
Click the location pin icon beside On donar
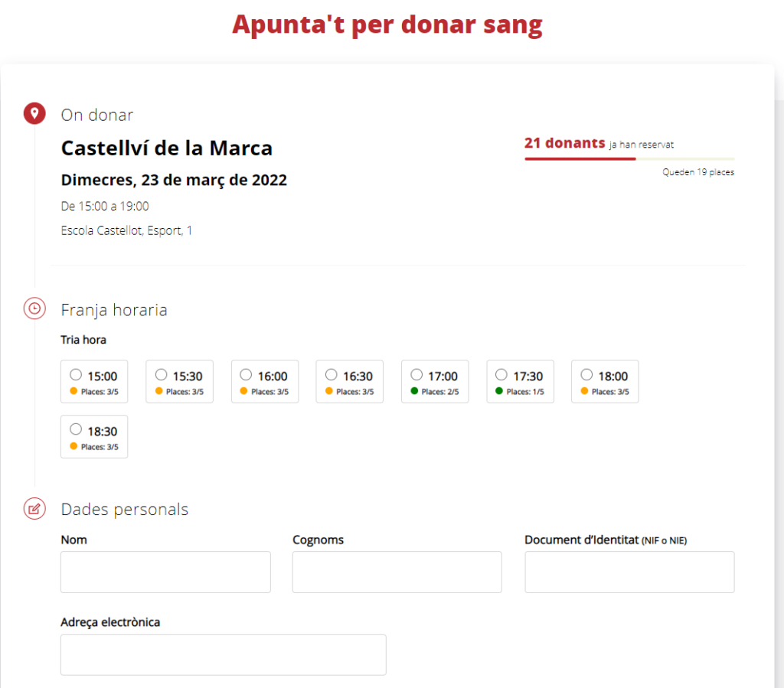pyautogui.click(x=34, y=115)
